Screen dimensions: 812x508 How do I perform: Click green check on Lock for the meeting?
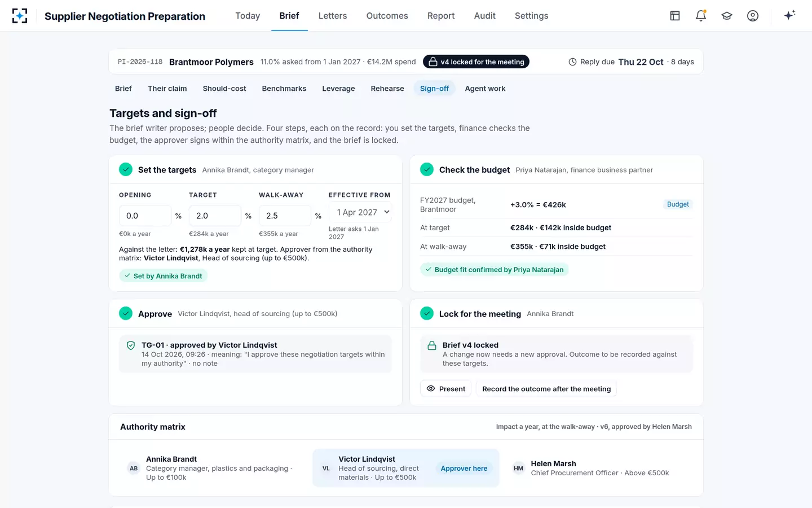point(427,313)
